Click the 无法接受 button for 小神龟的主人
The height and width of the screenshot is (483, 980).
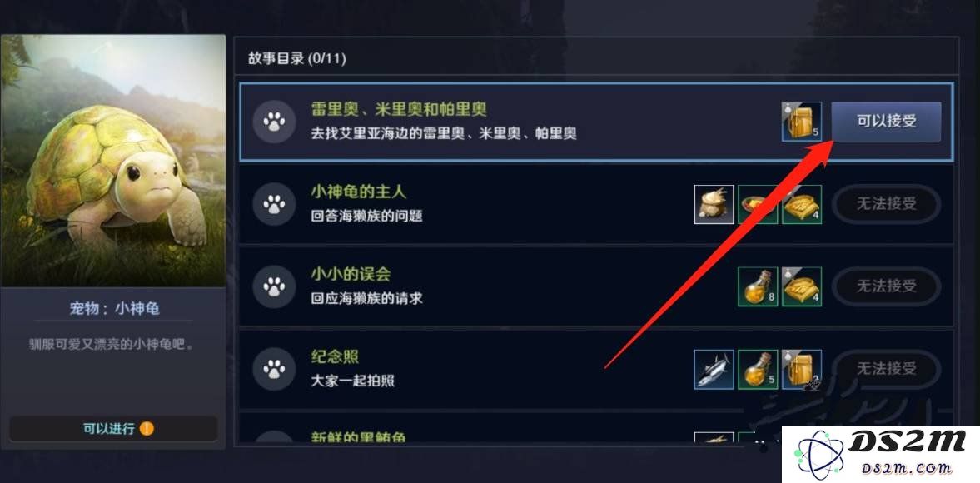[886, 204]
